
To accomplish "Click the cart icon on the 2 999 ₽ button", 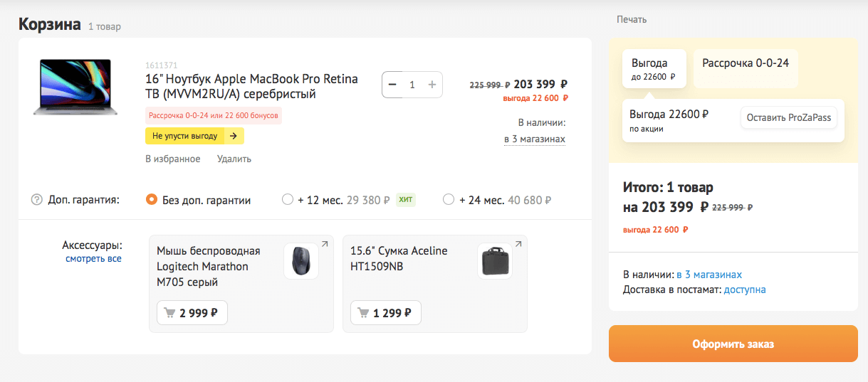I will pos(170,312).
